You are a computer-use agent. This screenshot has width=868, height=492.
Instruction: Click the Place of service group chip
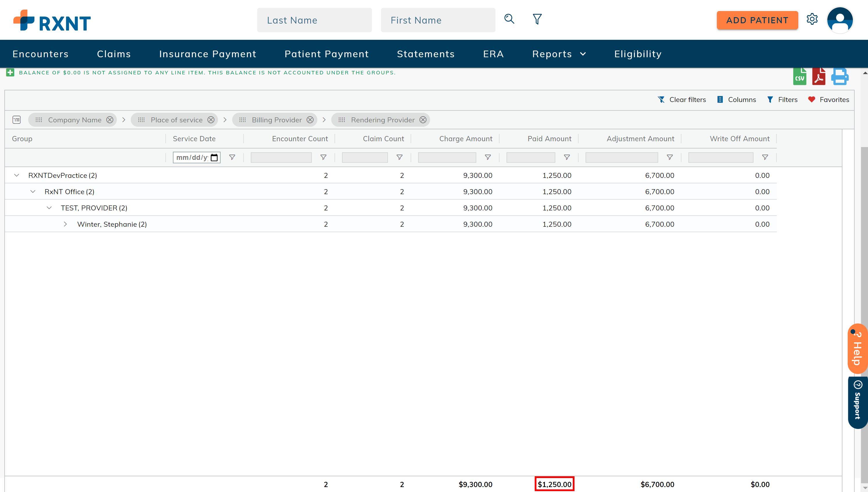pyautogui.click(x=174, y=120)
